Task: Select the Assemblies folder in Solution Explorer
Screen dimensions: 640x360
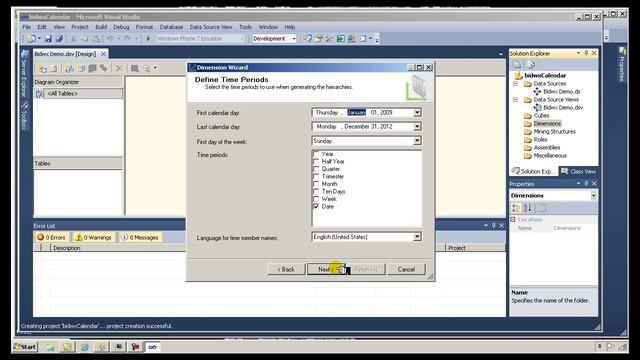Action: pyautogui.click(x=547, y=148)
